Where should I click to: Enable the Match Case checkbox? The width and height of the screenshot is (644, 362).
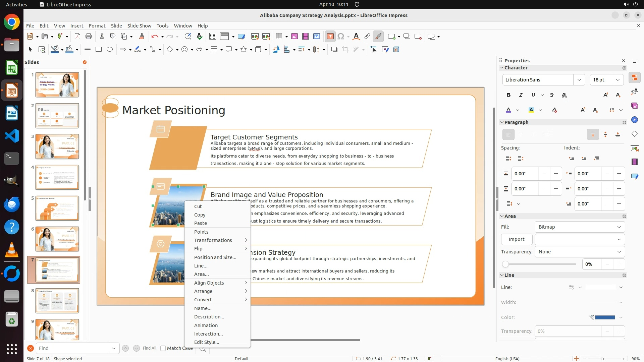click(x=163, y=348)
